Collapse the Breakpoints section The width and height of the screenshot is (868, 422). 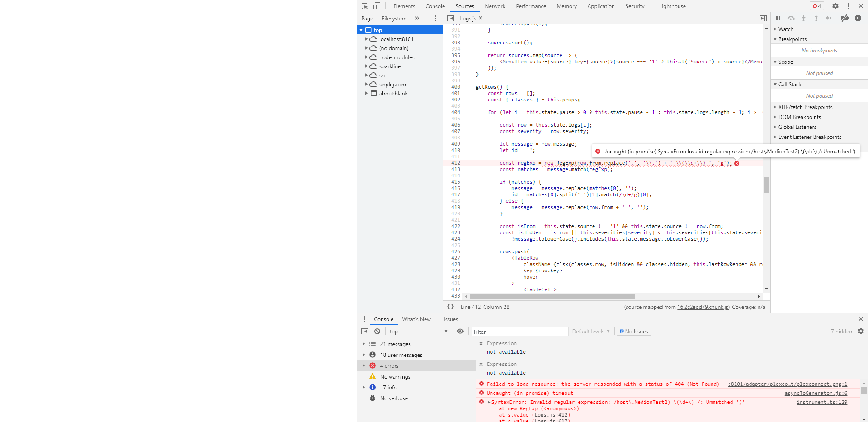[x=819, y=39]
